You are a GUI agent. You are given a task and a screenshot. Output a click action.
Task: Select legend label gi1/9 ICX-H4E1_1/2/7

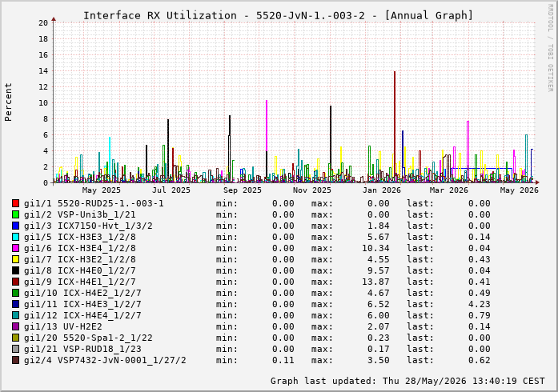pos(80,282)
